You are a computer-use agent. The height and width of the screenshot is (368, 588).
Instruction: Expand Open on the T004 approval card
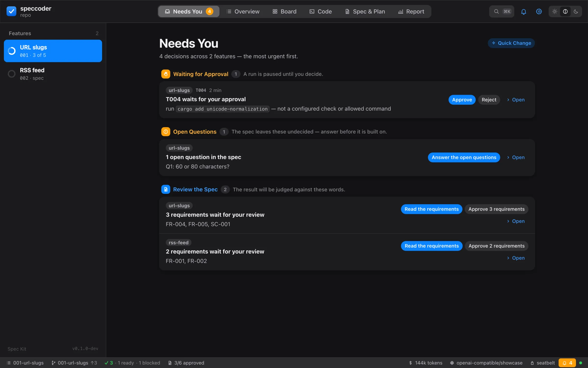pyautogui.click(x=516, y=100)
